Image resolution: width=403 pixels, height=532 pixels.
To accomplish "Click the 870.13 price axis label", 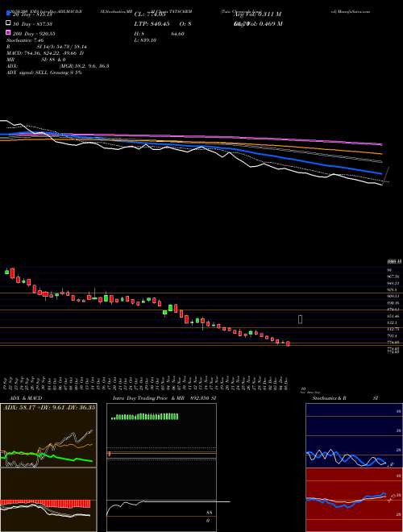I will (393, 310).
